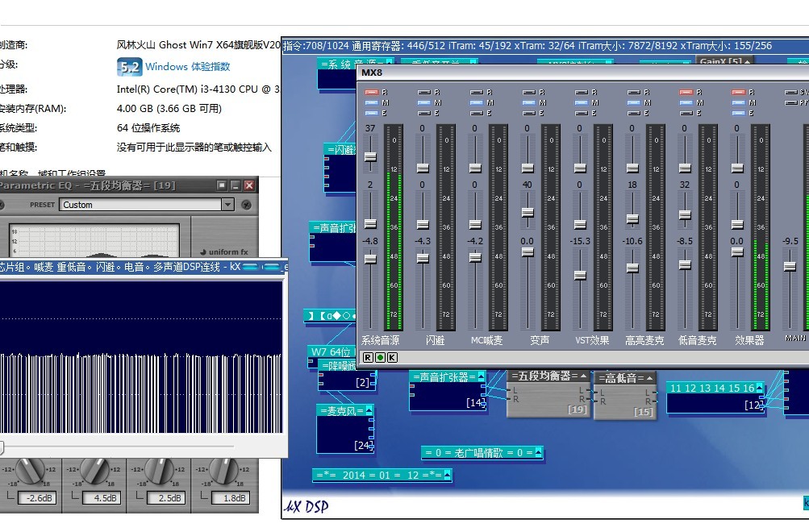Image resolution: width=809 pixels, height=532 pixels.
Task: Toggle the R button on 系统音源 channel
Action: [371, 93]
